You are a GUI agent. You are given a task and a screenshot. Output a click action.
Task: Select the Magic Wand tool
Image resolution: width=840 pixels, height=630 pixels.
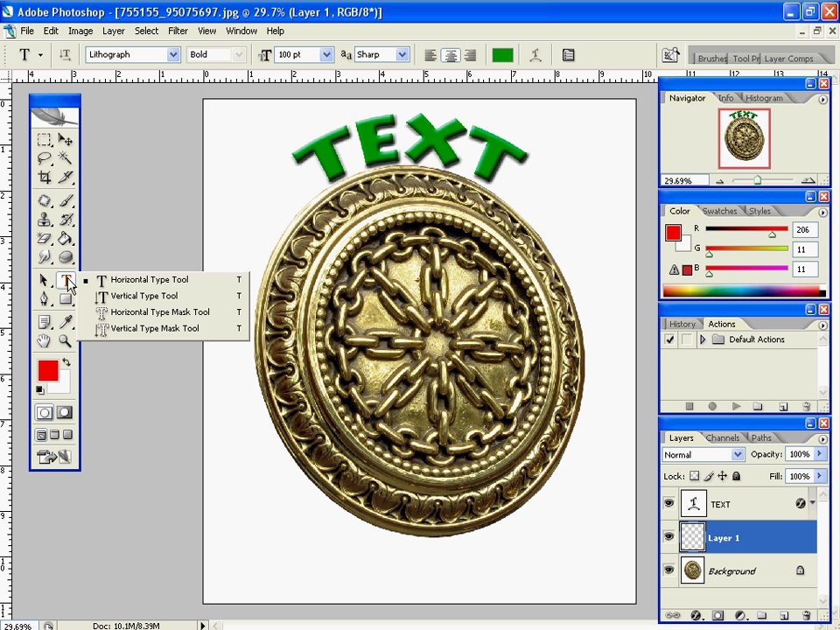(66, 157)
